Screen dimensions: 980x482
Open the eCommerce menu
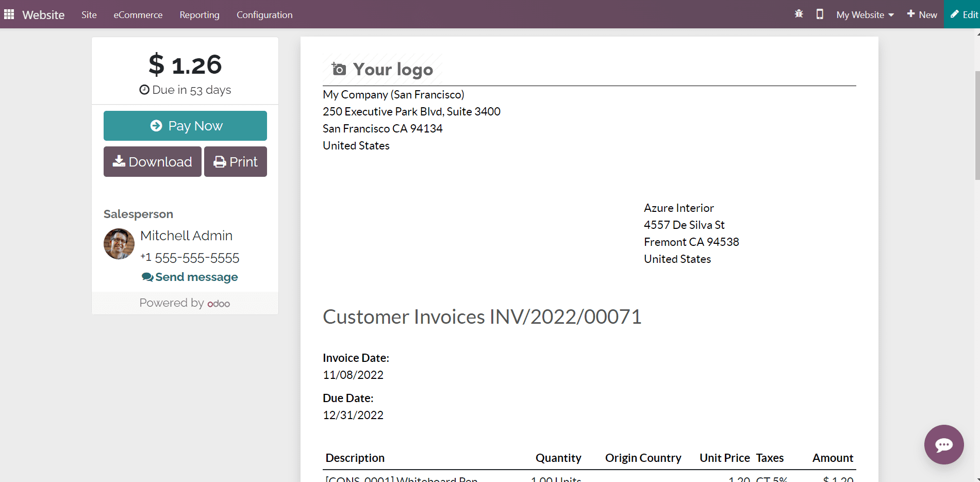pos(138,15)
